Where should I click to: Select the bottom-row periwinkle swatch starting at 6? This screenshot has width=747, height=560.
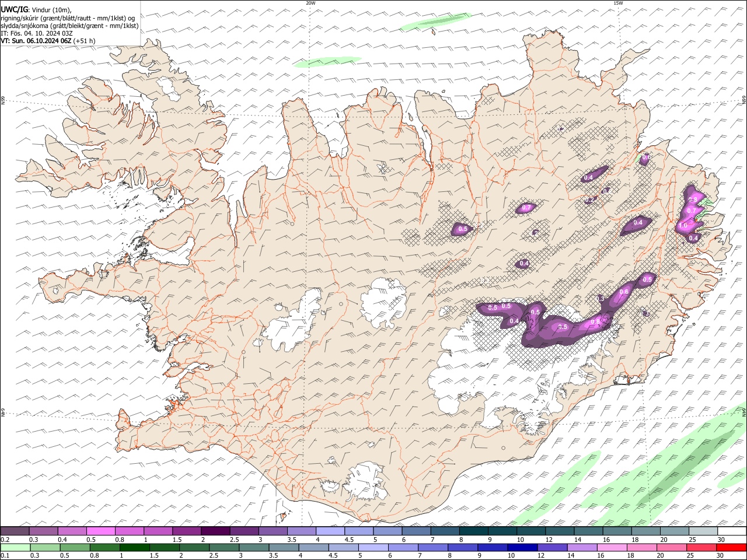[402, 548]
